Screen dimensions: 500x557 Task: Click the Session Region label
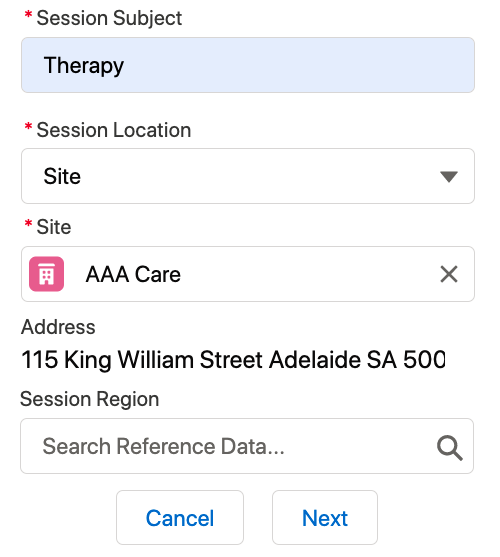tap(89, 399)
